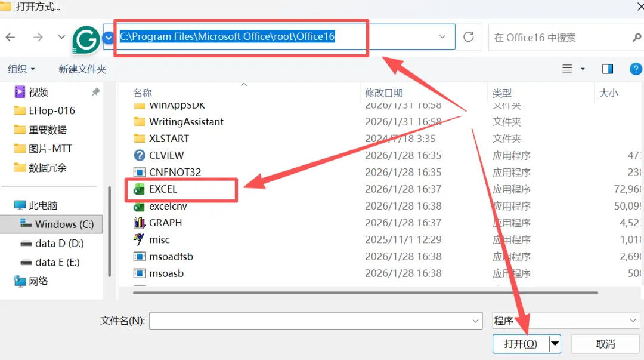Select the excelcnv application icon
Viewport: 644px width, 360px height.
click(x=139, y=206)
